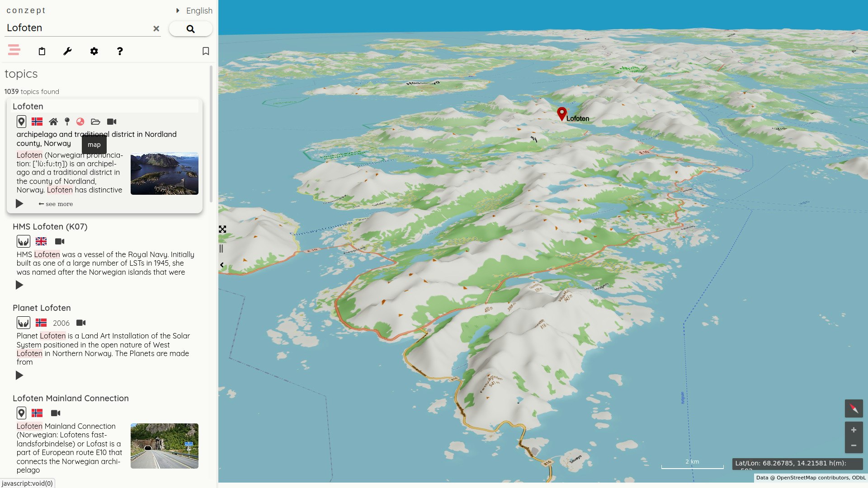The width and height of the screenshot is (868, 488).
Task: Click the location marker icon under Lofoten
Action: [67, 122]
